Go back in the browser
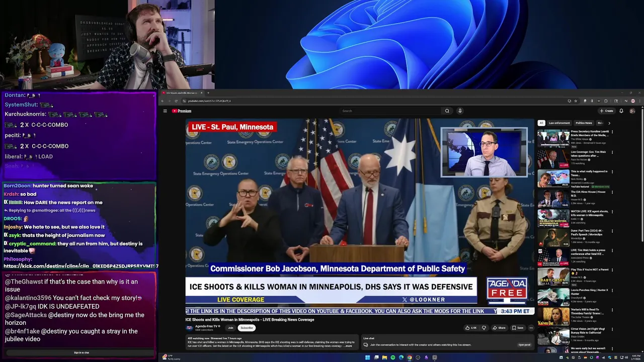Viewport: 644px width, 362px height. tap(163, 101)
